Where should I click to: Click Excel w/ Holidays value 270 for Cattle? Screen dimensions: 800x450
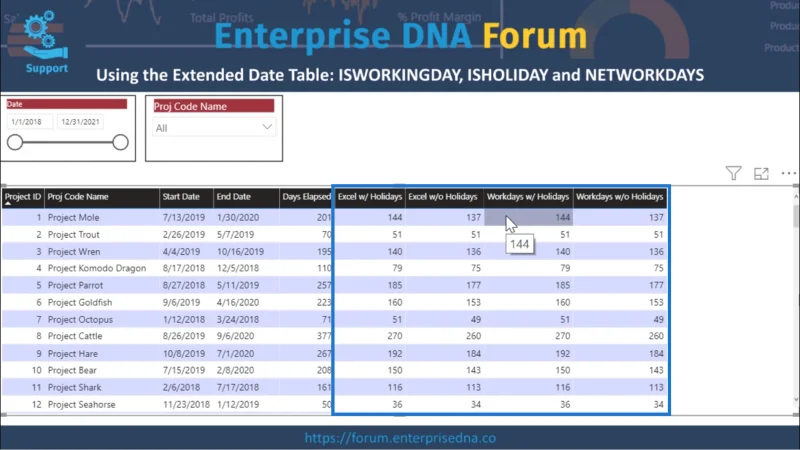[394, 336]
